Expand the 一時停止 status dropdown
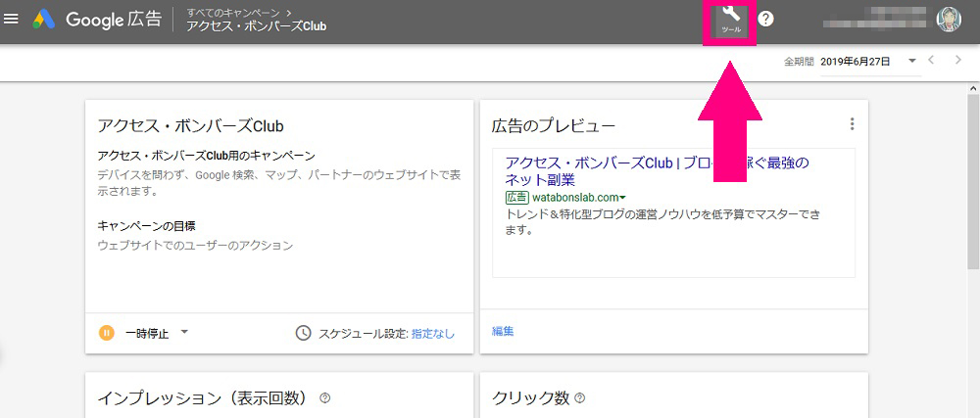The image size is (980, 418). point(184,333)
